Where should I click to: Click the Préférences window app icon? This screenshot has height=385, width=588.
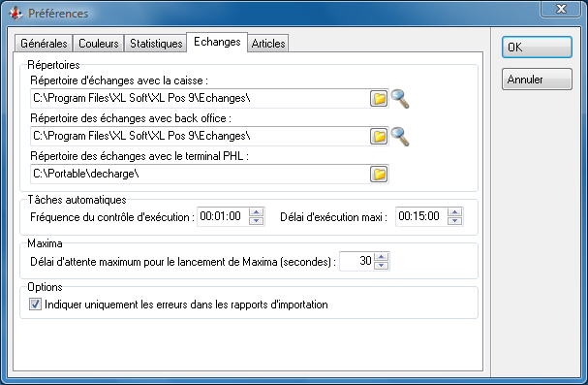point(15,14)
